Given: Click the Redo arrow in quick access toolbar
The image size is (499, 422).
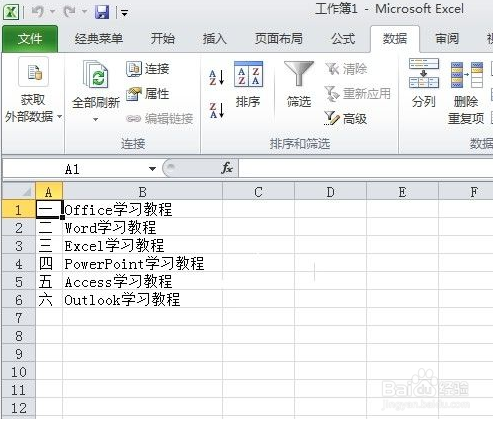Looking at the screenshot, I should point(70,12).
